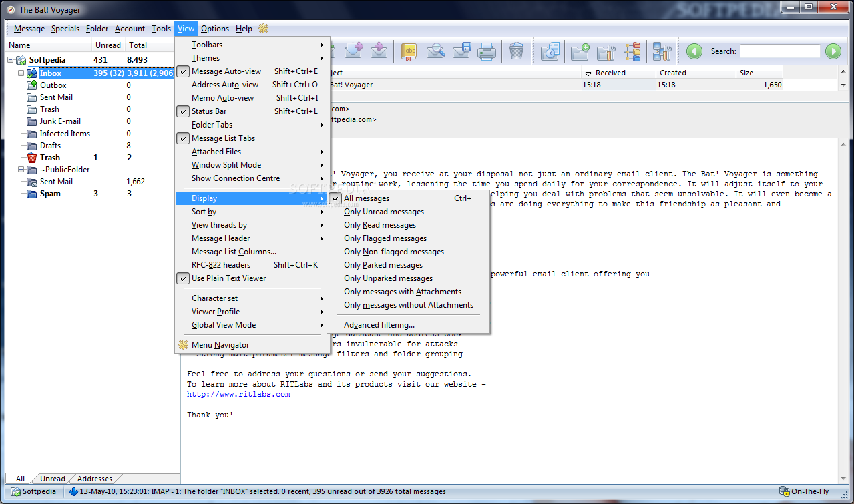Click in the Search input field

(x=780, y=51)
